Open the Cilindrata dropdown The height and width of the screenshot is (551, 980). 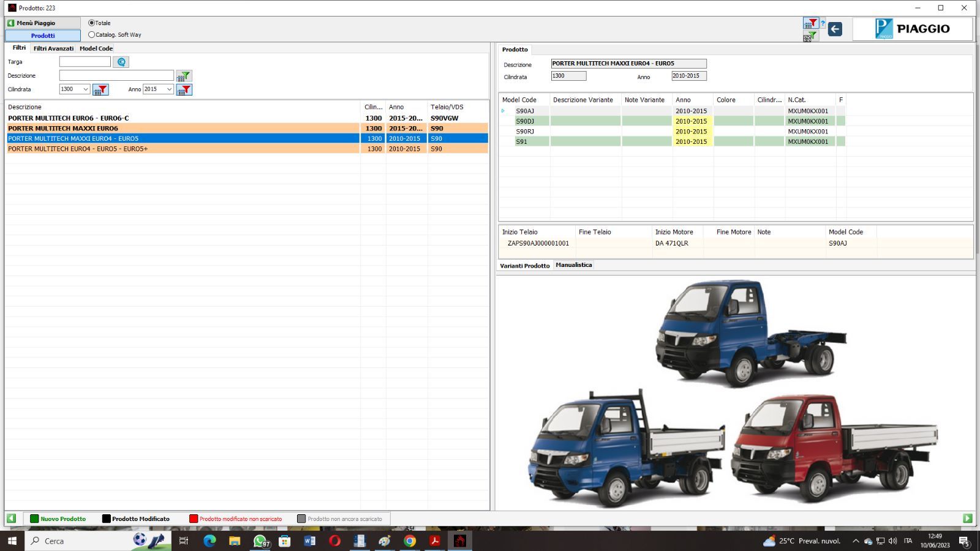(85, 89)
